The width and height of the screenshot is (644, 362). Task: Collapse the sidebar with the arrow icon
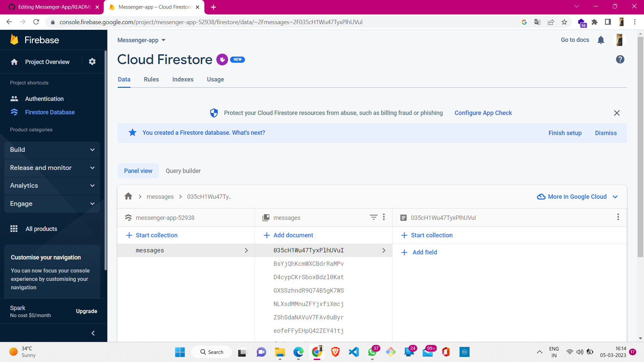pos(93,333)
